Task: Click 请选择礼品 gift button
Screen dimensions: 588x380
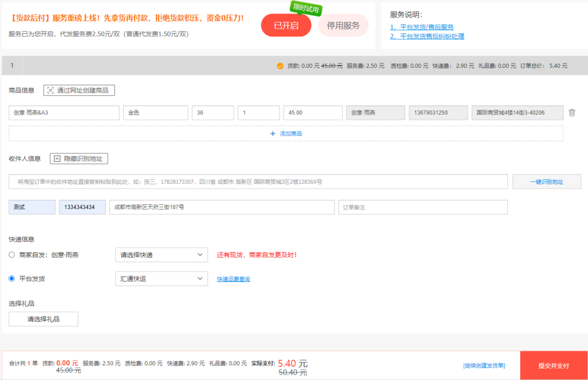Action: 43,319
